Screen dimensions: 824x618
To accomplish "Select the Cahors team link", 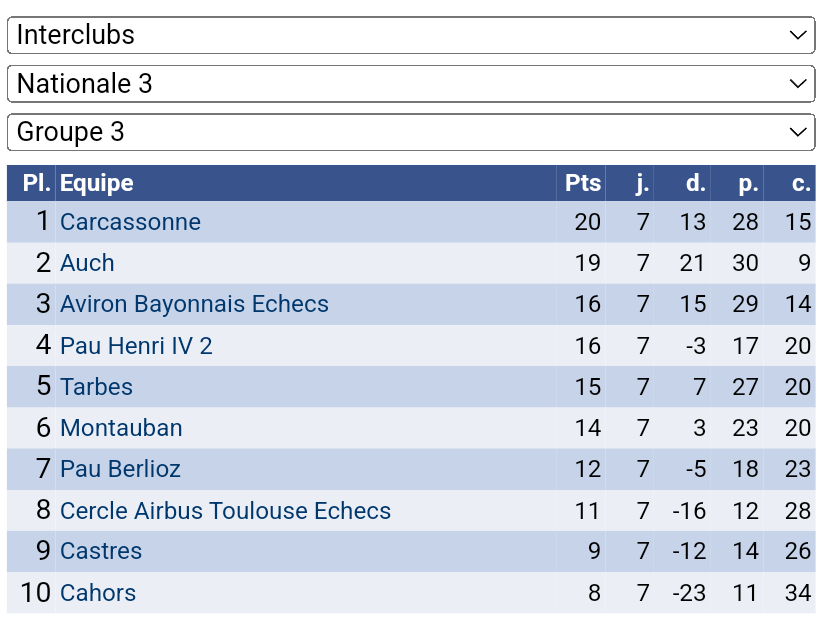I will (x=98, y=593).
